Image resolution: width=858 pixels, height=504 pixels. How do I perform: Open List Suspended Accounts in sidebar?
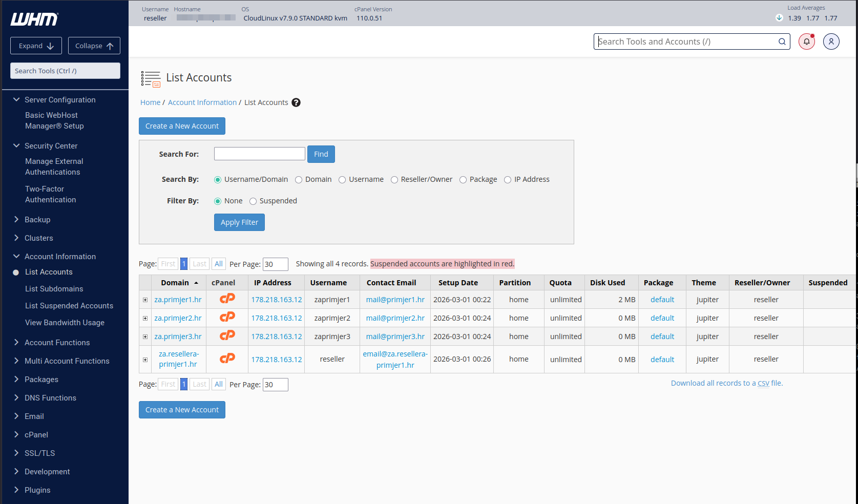coord(69,306)
